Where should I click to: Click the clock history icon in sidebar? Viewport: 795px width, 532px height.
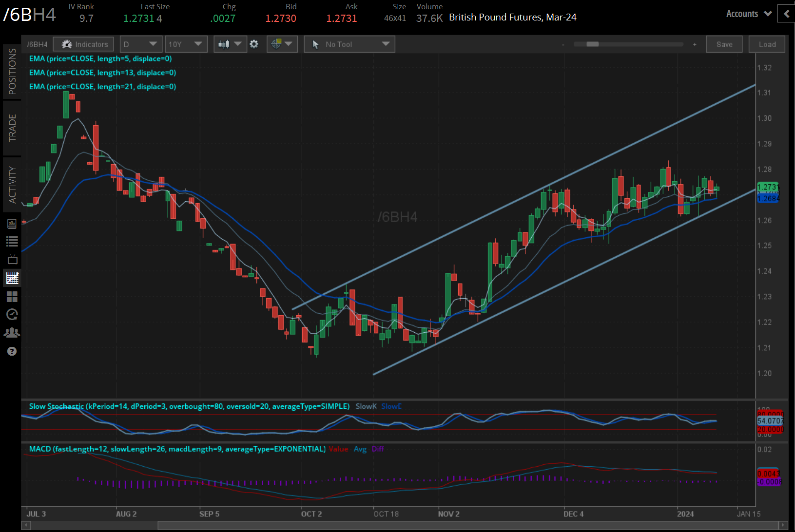click(x=12, y=315)
